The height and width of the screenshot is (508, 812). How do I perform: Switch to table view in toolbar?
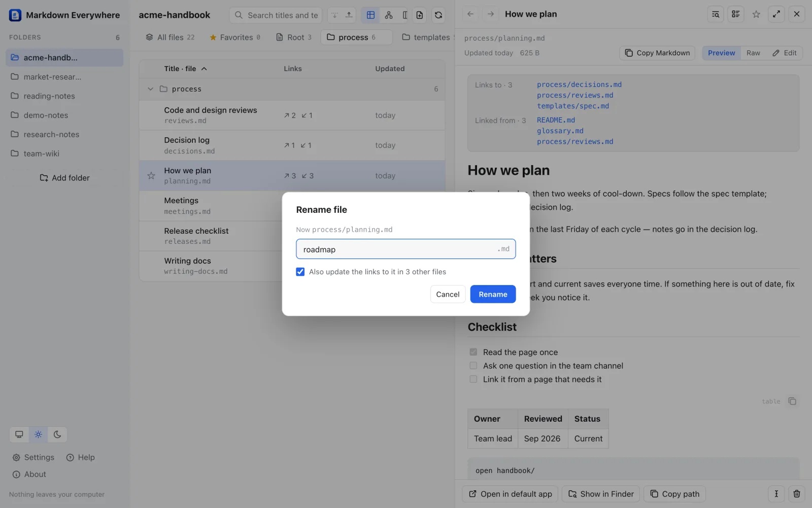(x=371, y=15)
